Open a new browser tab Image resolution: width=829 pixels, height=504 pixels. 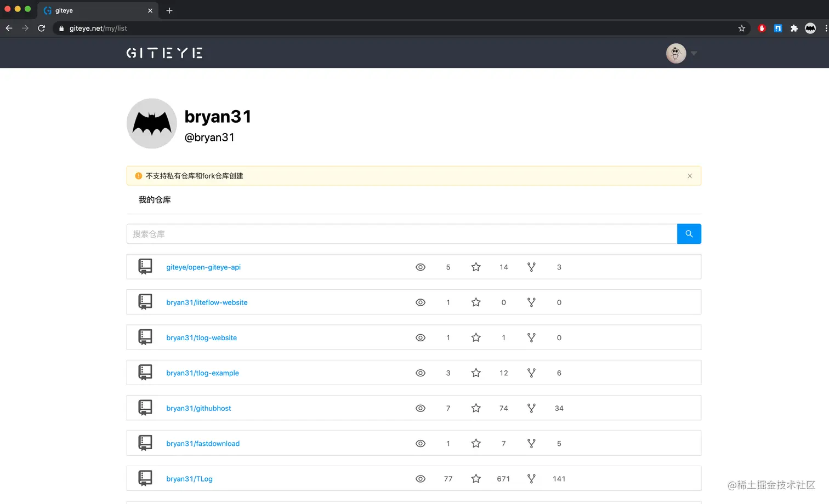coord(169,10)
